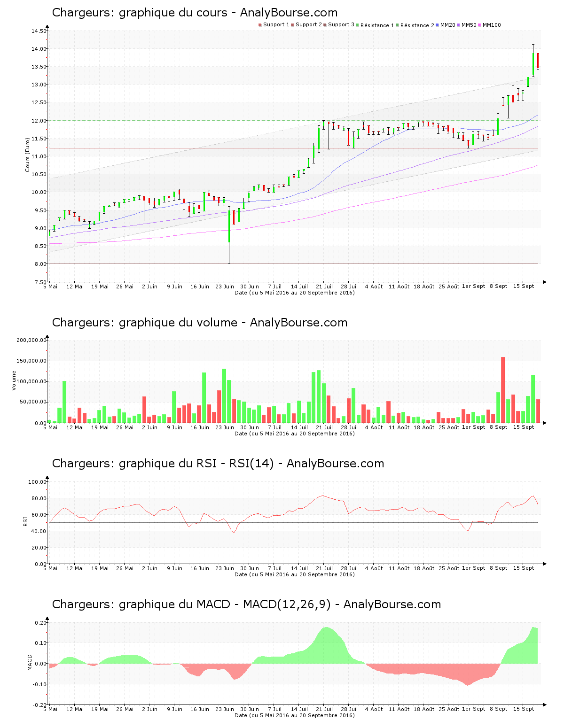Select the MM100 legend label
Image resolution: width=564 pixels, height=728 pixels.
point(492,25)
